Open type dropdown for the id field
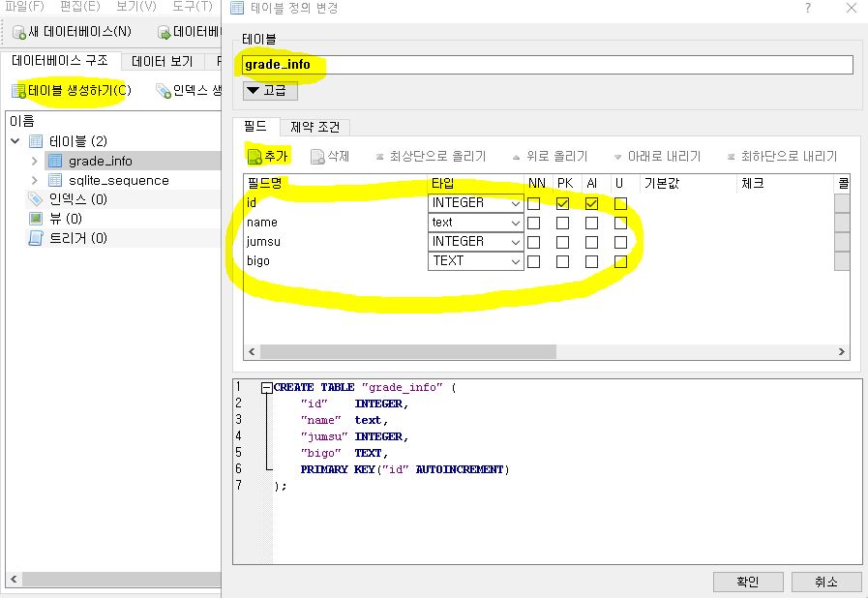The width and height of the screenshot is (868, 598). coord(475,203)
